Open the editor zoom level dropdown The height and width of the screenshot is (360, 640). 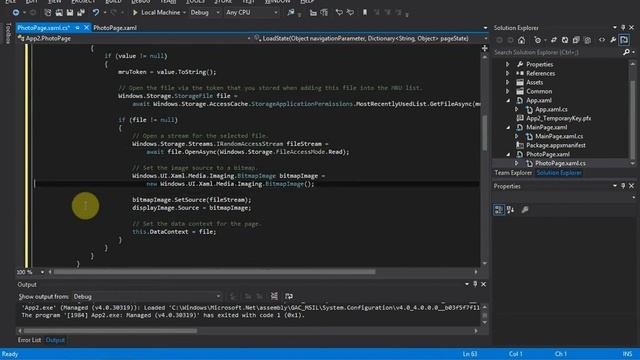pyautogui.click(x=42, y=272)
